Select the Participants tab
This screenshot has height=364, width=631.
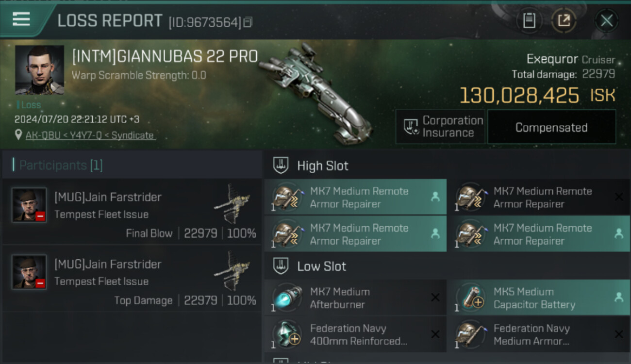coord(61,165)
